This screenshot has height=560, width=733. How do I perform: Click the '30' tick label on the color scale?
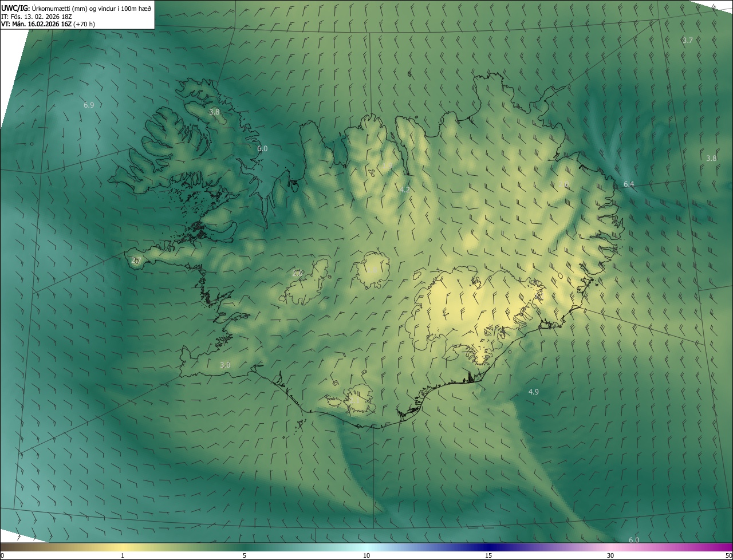pyautogui.click(x=610, y=555)
